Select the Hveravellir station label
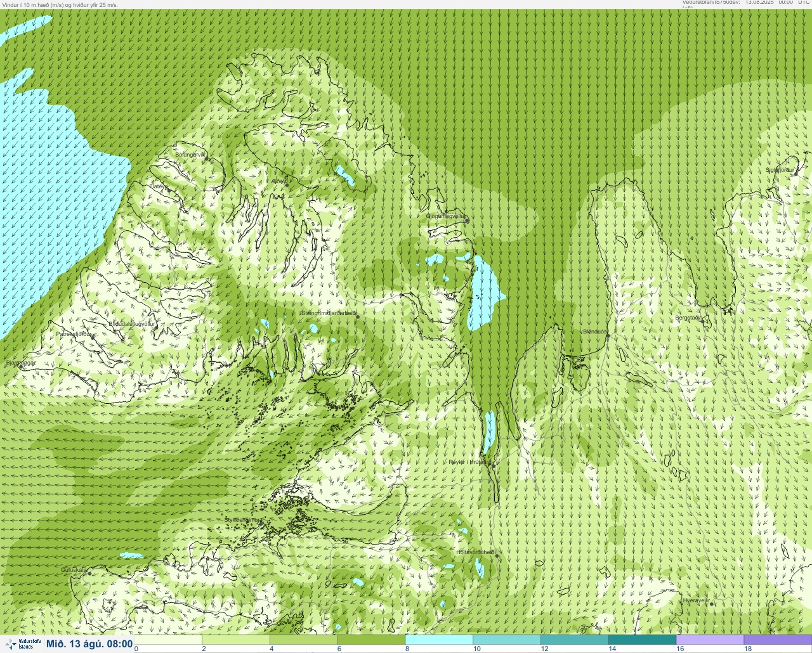The image size is (812, 653). click(696, 600)
